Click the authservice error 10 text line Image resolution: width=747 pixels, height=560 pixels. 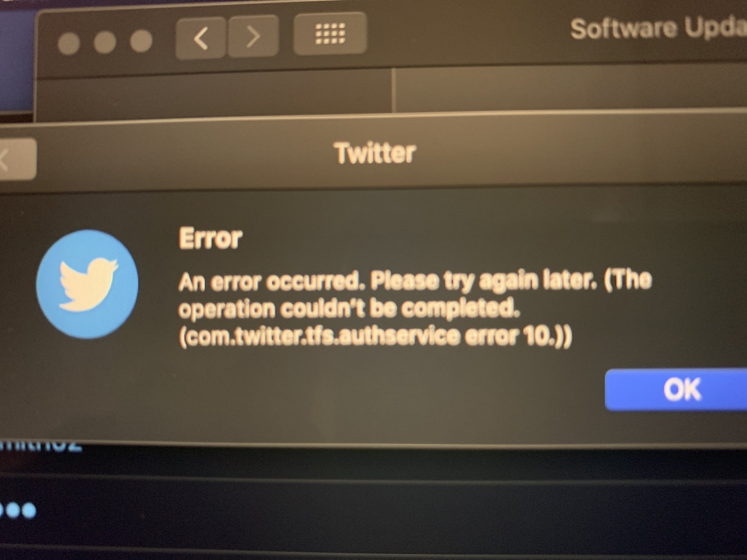pos(375,336)
